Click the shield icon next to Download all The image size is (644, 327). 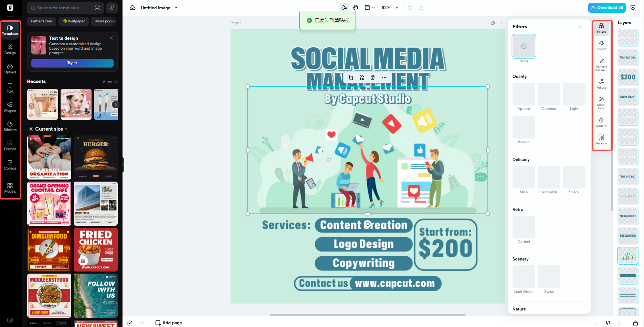pyautogui.click(x=633, y=8)
